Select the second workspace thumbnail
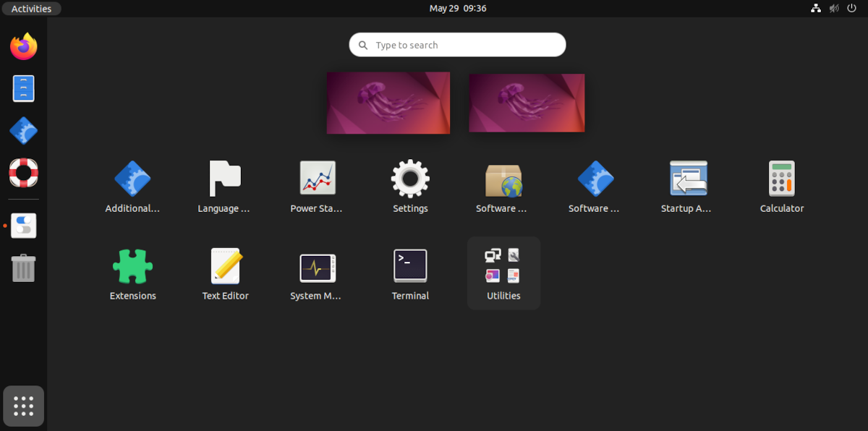 [526, 102]
